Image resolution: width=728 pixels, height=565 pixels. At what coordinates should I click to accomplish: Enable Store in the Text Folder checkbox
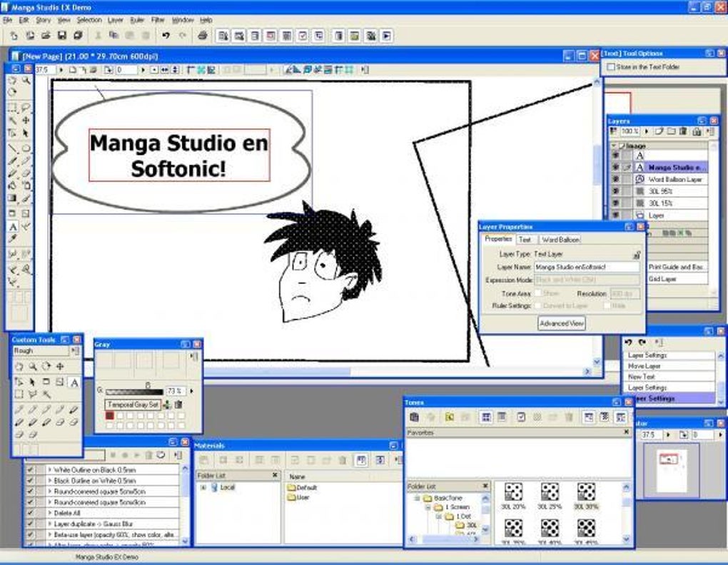[611, 67]
